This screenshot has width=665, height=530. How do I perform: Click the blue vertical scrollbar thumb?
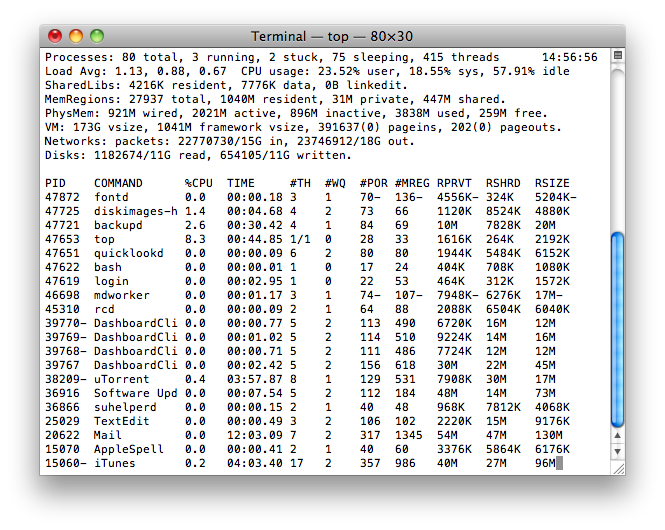tap(618, 329)
